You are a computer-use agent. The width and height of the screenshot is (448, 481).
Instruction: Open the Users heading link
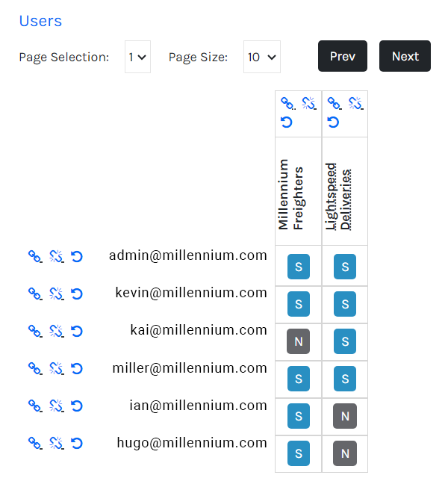pyautogui.click(x=40, y=21)
